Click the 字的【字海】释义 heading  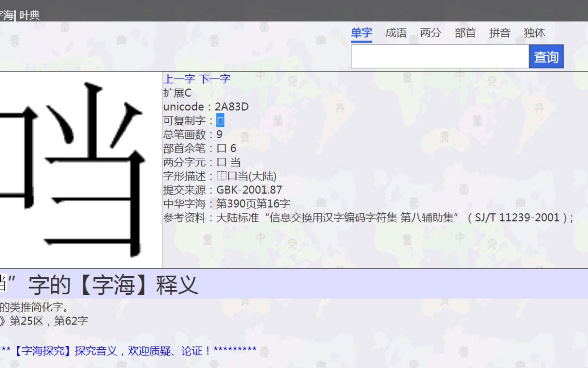click(x=113, y=285)
